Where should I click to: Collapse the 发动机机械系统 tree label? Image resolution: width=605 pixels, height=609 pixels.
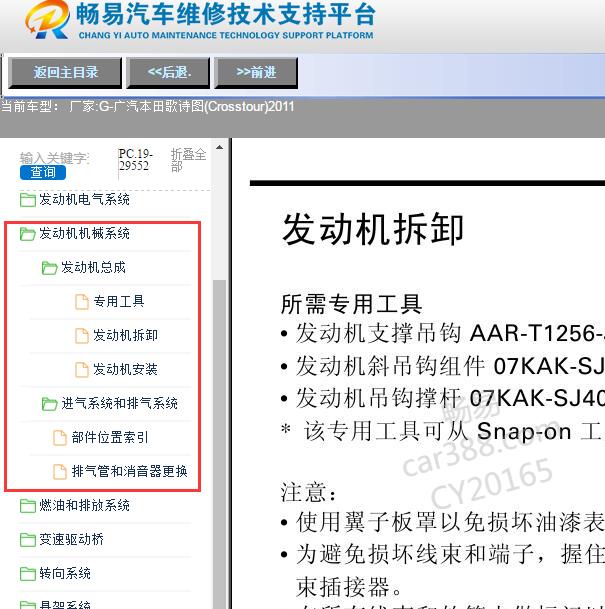84,233
